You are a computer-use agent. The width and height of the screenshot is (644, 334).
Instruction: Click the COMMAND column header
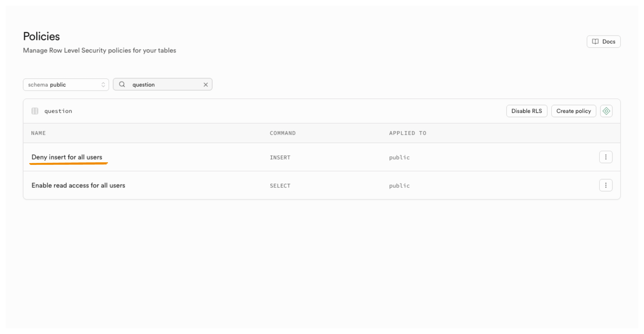click(x=282, y=133)
